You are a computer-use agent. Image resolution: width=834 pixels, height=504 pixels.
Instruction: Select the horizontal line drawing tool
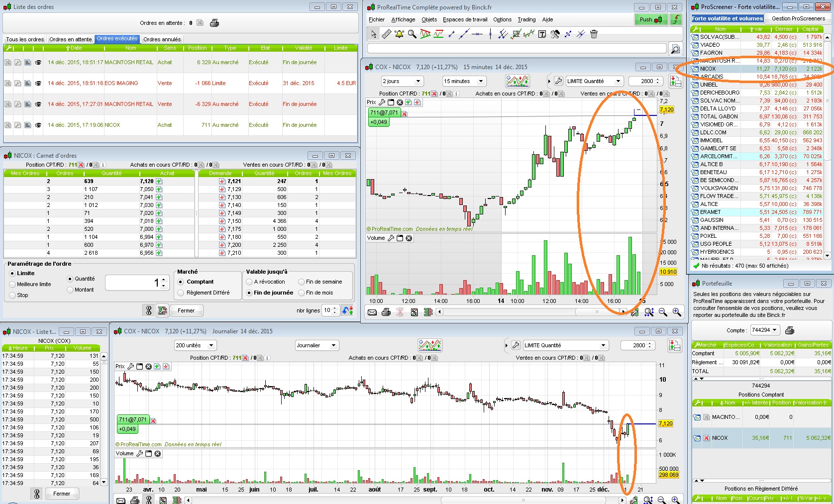point(477,34)
